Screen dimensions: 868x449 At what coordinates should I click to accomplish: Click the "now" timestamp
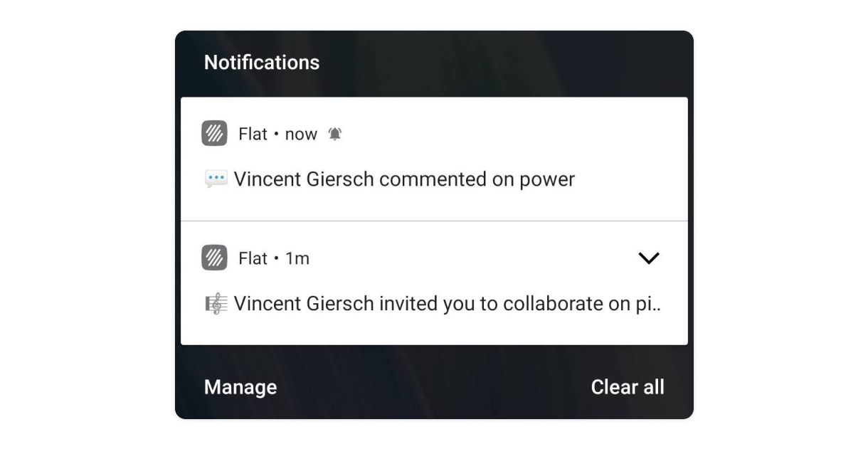(x=301, y=134)
